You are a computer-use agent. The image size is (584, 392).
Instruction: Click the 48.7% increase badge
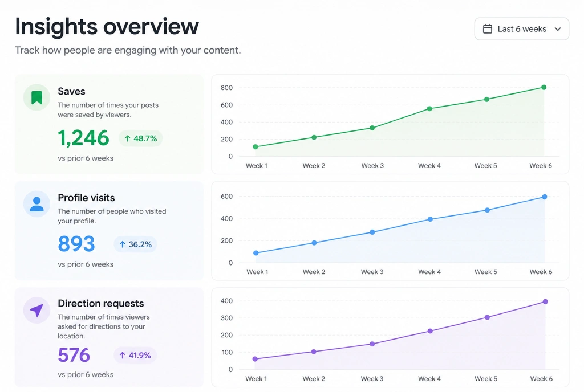140,138
